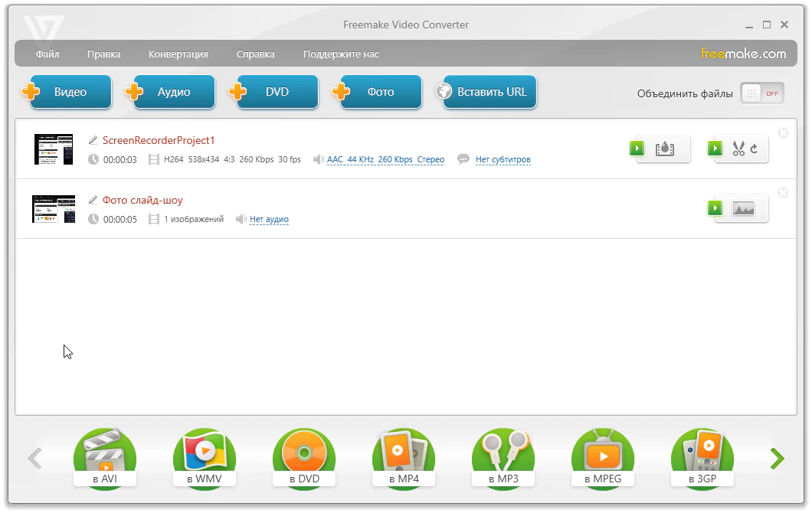The width and height of the screenshot is (812, 513).
Task: Click the ScreenRecorderProject1 video thumbnail
Action: point(54,149)
